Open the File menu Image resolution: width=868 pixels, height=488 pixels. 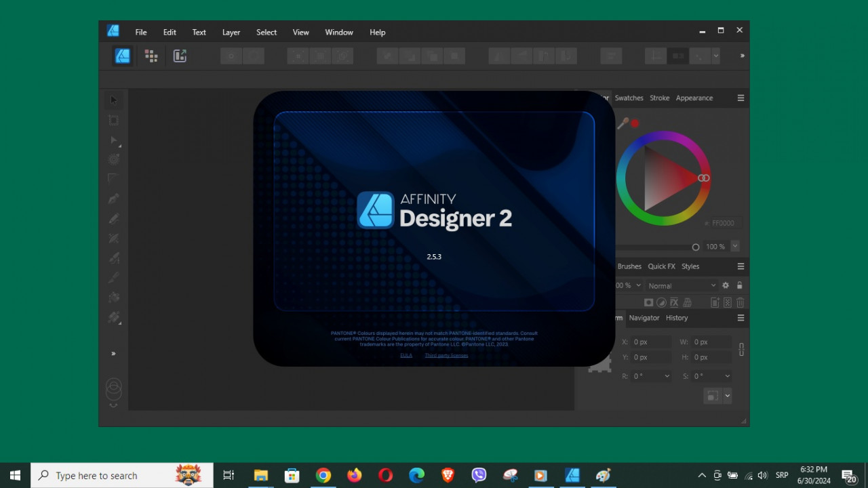pos(141,32)
